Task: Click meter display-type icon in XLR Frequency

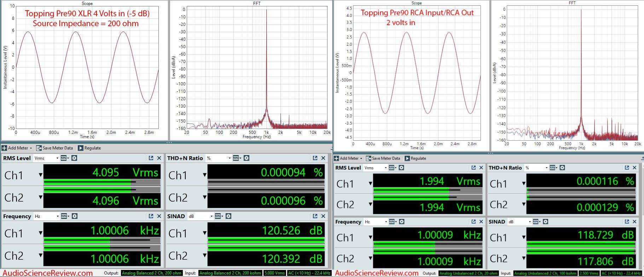Action: 65,216
